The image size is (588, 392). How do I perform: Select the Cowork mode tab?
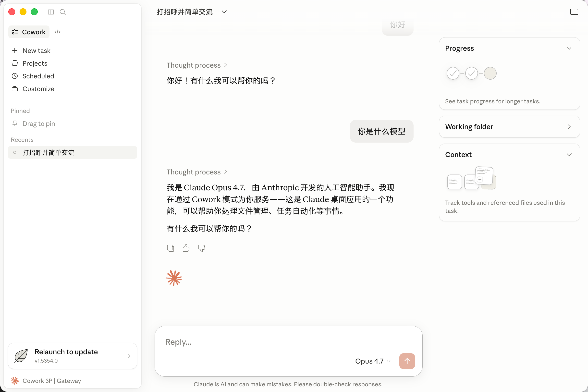point(29,32)
